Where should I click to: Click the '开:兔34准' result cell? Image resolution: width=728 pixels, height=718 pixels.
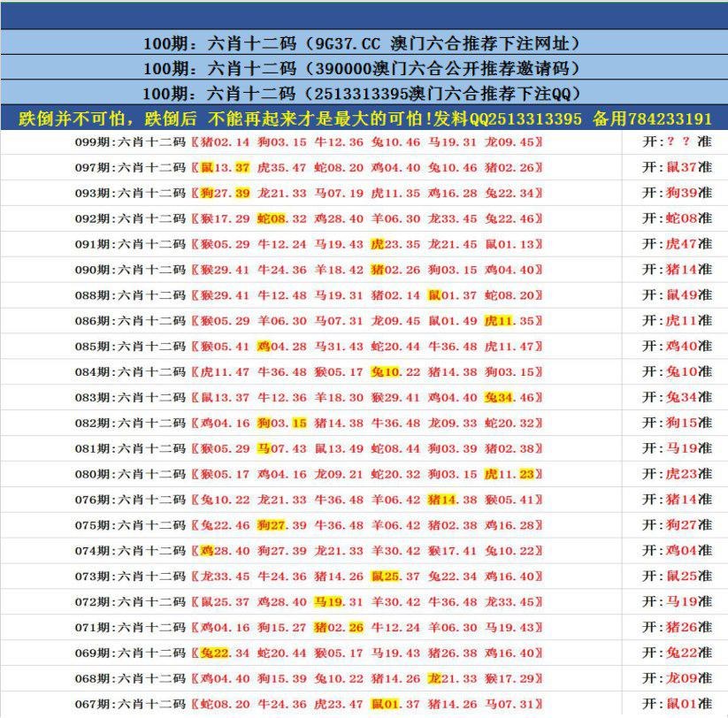pyautogui.click(x=677, y=398)
